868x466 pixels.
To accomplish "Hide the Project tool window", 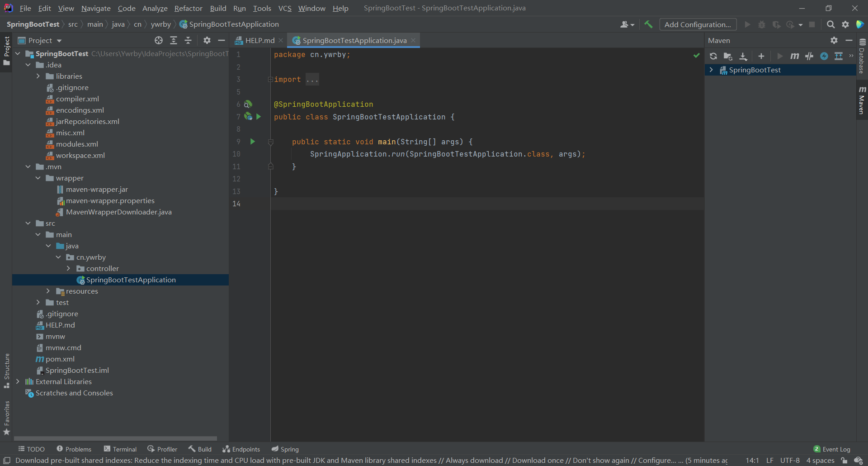I will (222, 40).
